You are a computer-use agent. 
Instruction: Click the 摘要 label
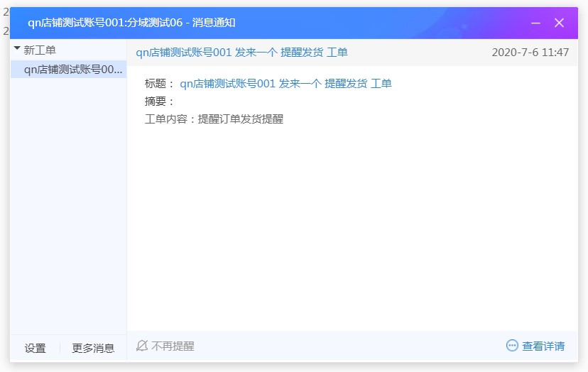(159, 101)
